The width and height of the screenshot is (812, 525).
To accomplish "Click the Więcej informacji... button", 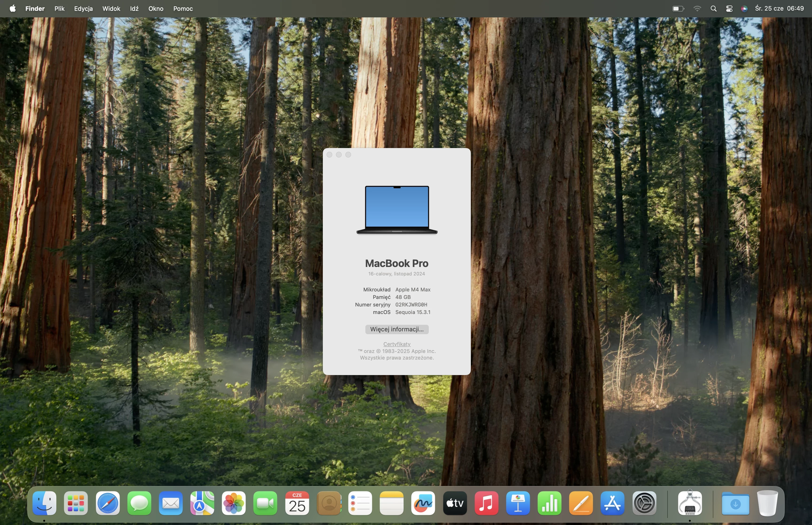I will click(397, 329).
